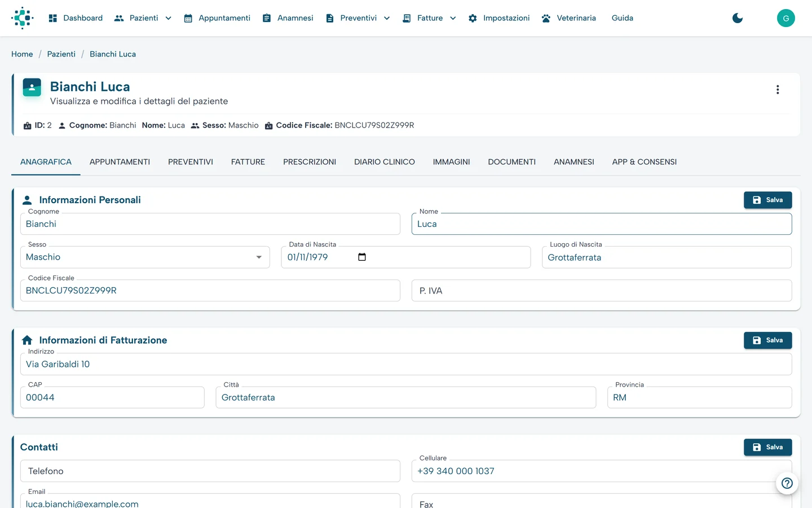This screenshot has height=508, width=812.
Task: Click the Provincia input field
Action: pyautogui.click(x=700, y=397)
